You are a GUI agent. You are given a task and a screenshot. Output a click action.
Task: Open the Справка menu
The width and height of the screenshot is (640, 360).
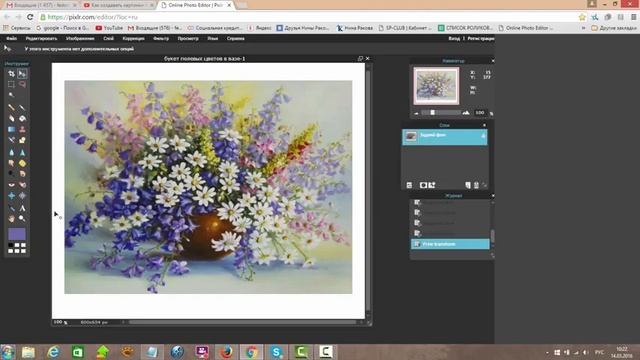tap(236, 38)
